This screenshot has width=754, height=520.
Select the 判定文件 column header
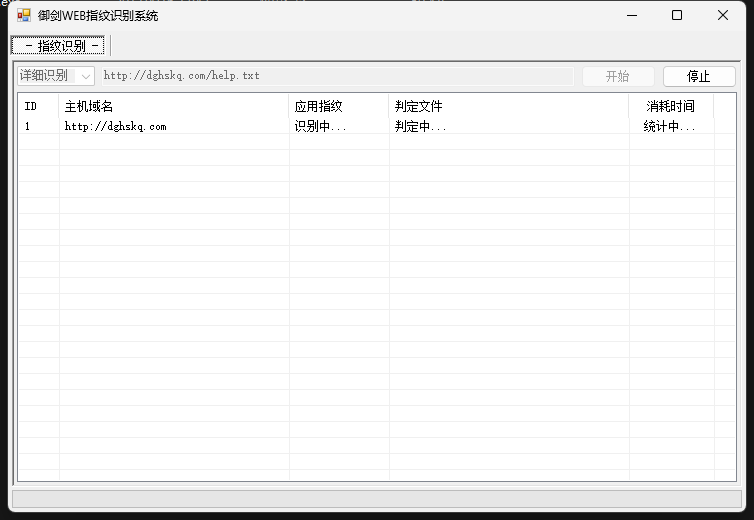point(508,106)
